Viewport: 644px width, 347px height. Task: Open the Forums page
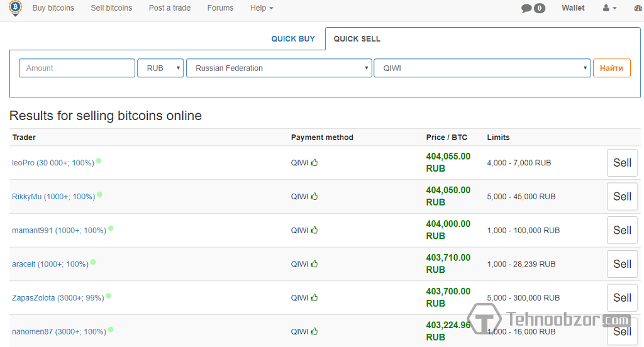tap(220, 8)
